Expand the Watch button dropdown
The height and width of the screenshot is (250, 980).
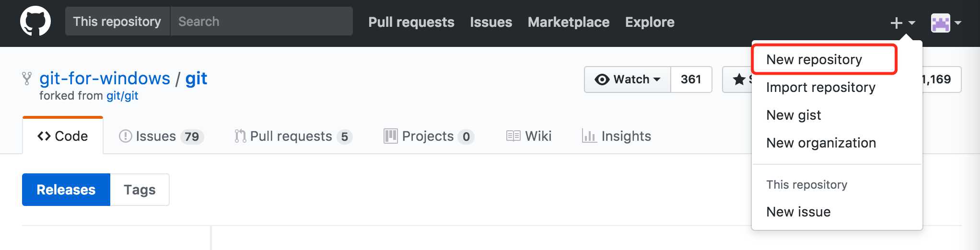pyautogui.click(x=627, y=79)
